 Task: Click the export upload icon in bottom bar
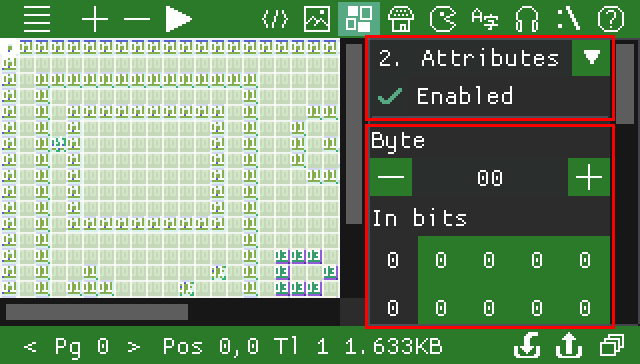point(569,345)
